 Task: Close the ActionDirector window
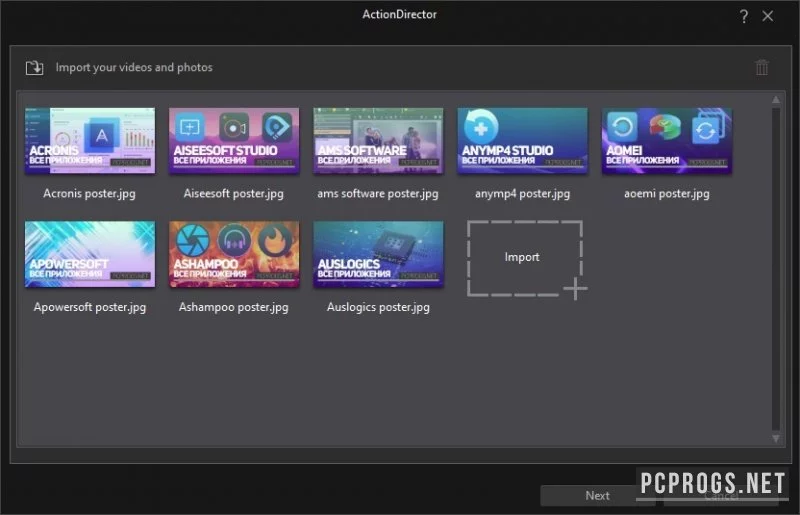pos(768,16)
